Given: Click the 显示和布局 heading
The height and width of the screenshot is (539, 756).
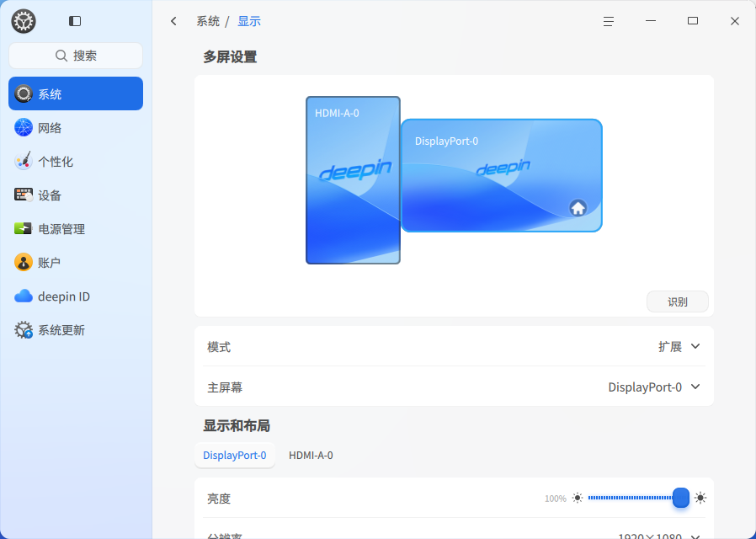Looking at the screenshot, I should [x=237, y=425].
